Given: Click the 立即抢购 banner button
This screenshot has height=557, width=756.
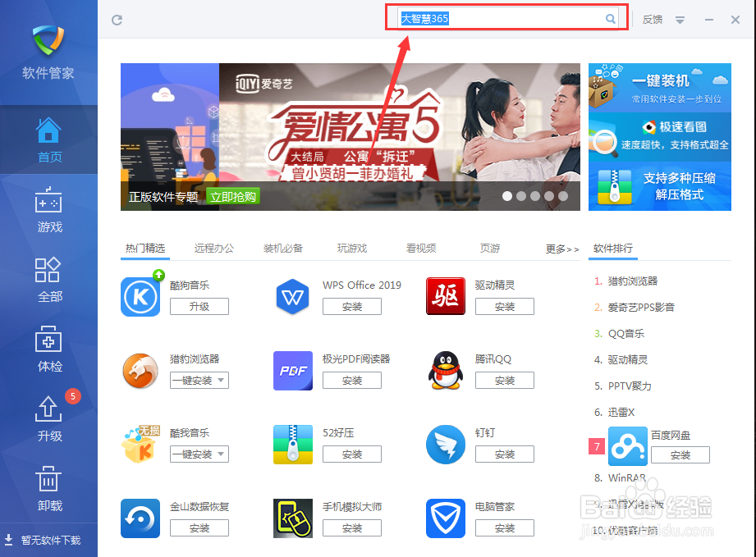Looking at the screenshot, I should 233,197.
